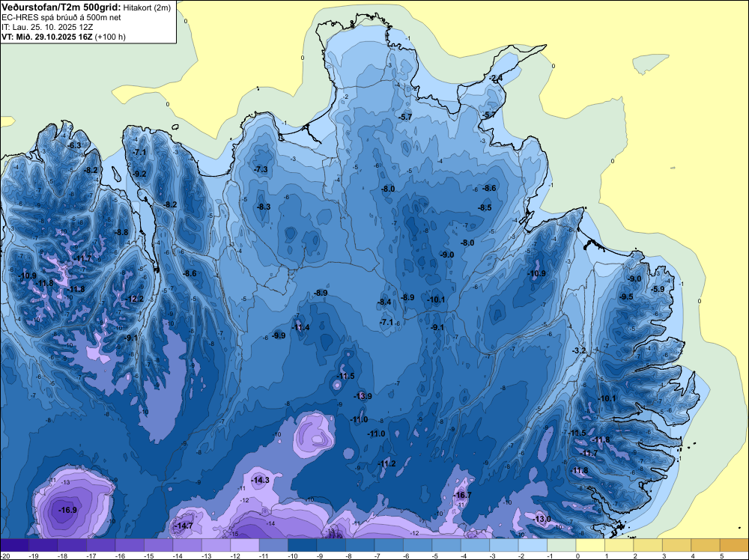The image size is (749, 560).
Task: Click the -16.9 temperature value on the map
Action: coord(67,510)
